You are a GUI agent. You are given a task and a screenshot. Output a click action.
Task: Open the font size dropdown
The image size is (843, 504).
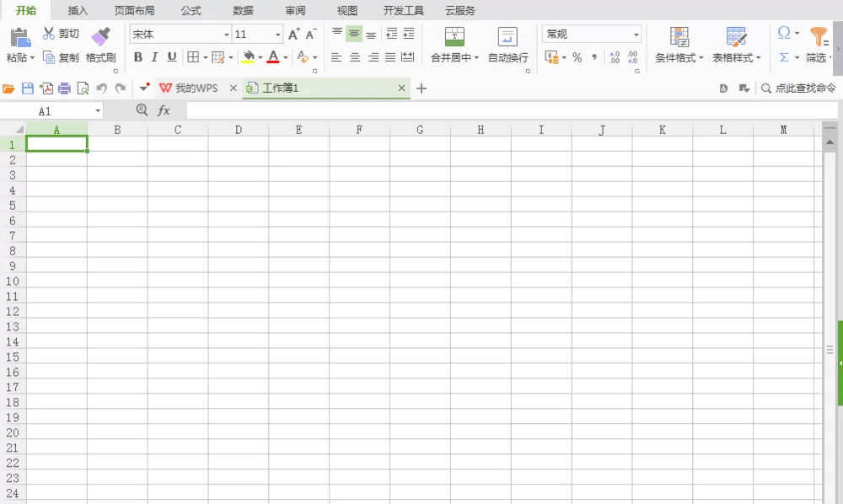point(278,35)
